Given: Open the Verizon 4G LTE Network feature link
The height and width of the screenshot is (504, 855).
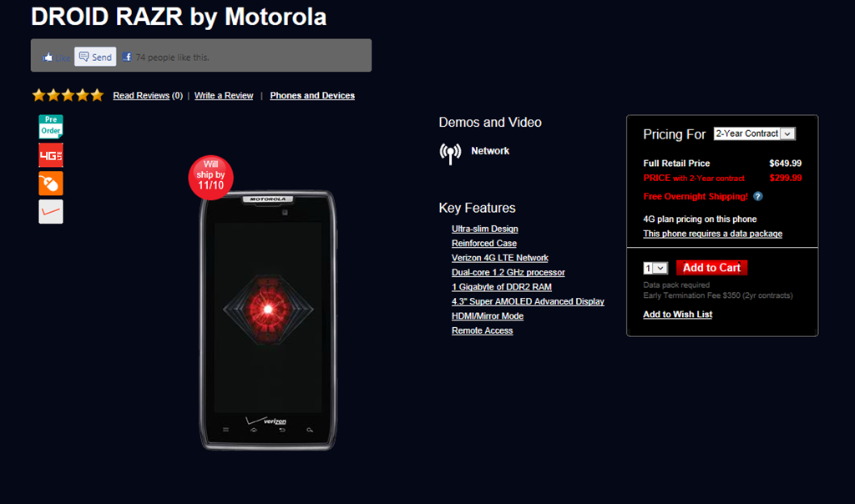Looking at the screenshot, I should tap(500, 258).
